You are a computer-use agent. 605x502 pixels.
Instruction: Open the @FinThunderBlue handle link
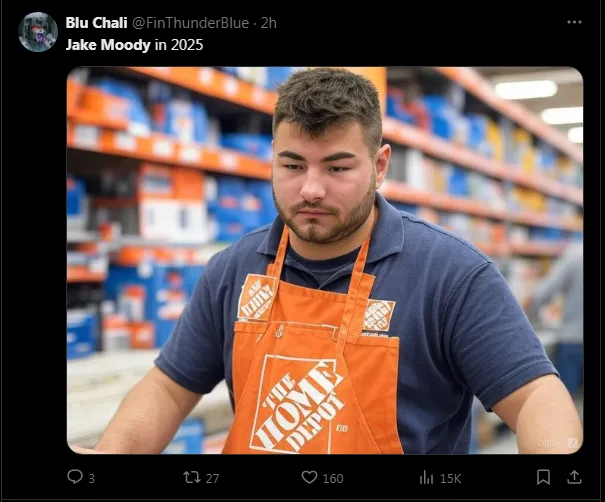pyautogui.click(x=191, y=23)
